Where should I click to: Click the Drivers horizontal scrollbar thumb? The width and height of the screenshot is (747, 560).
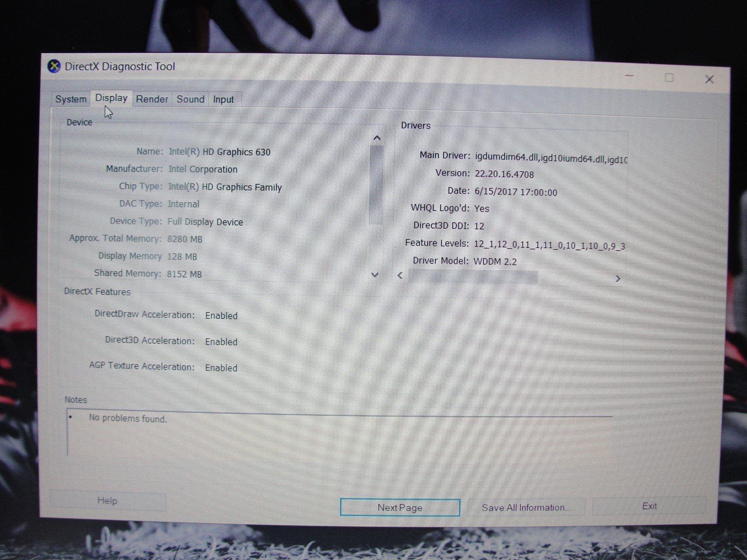pos(472,277)
